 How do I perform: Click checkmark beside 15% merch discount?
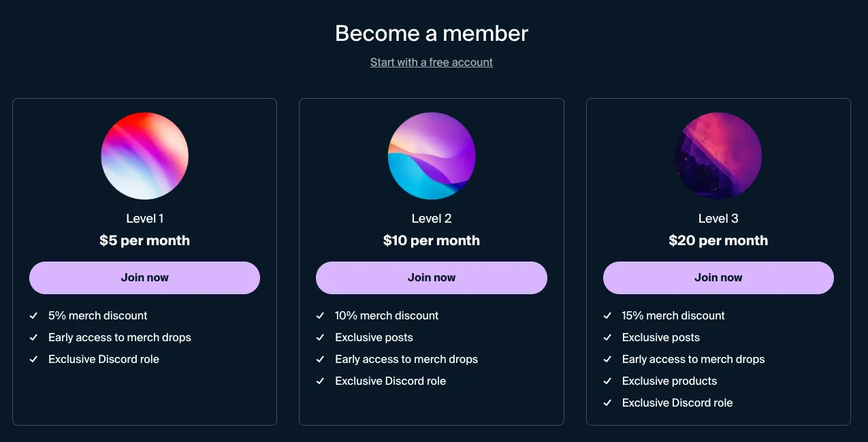tap(607, 316)
